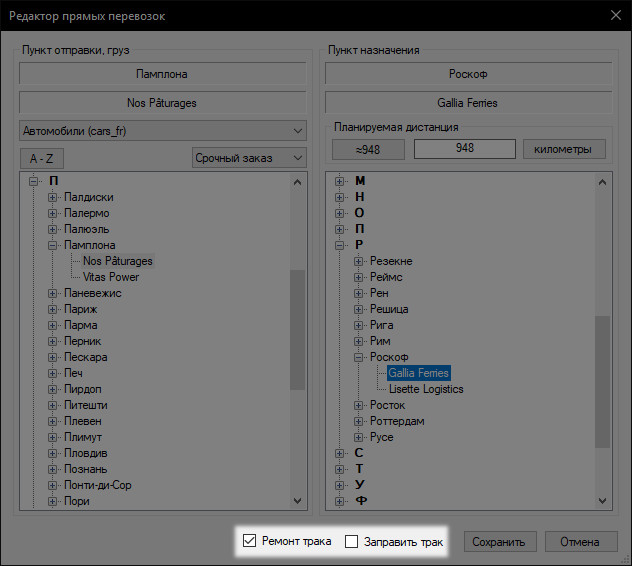Close the "Редактор прямых перевозок" dialog
The height and width of the screenshot is (566, 632).
613,15
